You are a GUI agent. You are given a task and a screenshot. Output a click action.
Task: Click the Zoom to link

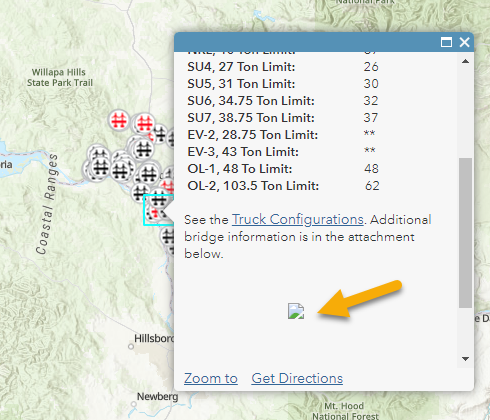coord(211,378)
